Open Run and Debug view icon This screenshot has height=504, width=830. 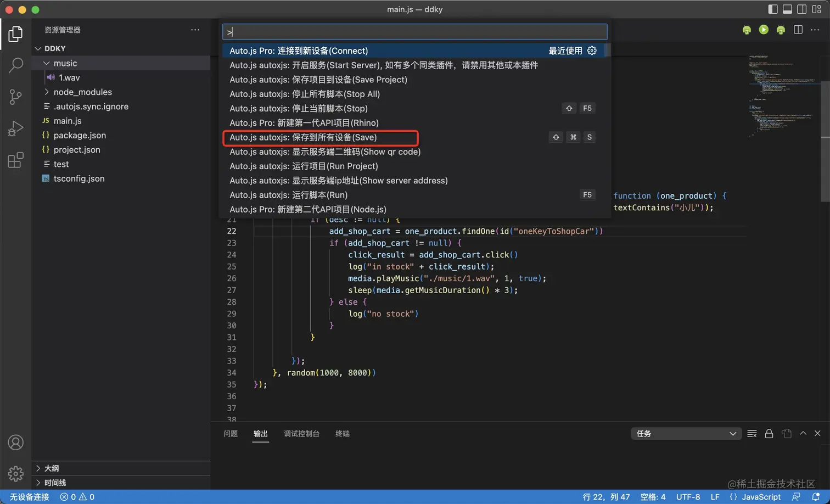16,128
